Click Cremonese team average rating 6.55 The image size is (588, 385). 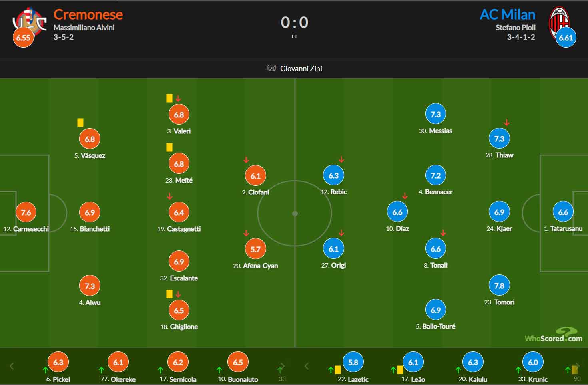point(23,37)
